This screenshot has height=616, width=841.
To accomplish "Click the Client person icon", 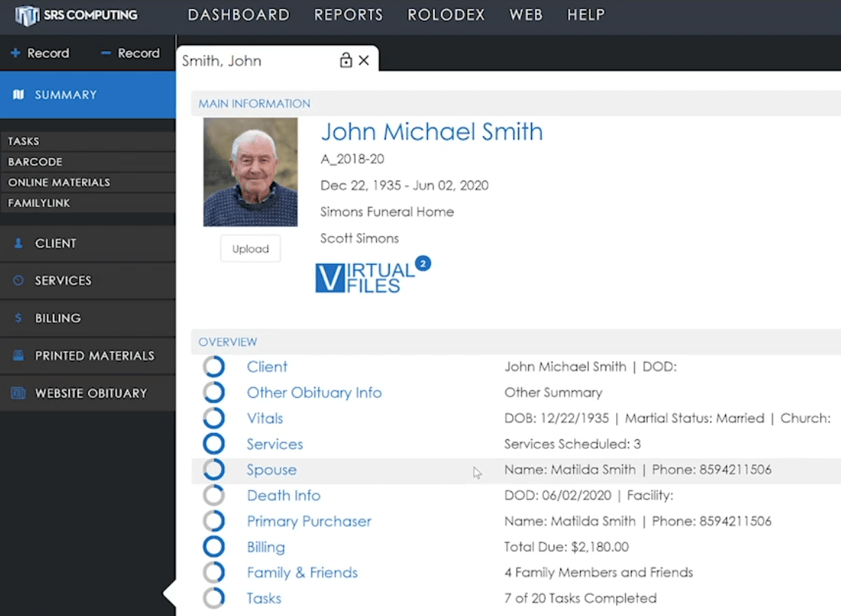I will [x=18, y=244].
